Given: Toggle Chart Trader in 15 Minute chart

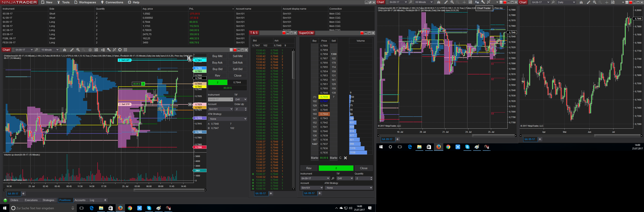Looking at the screenshot, I should point(102,50).
